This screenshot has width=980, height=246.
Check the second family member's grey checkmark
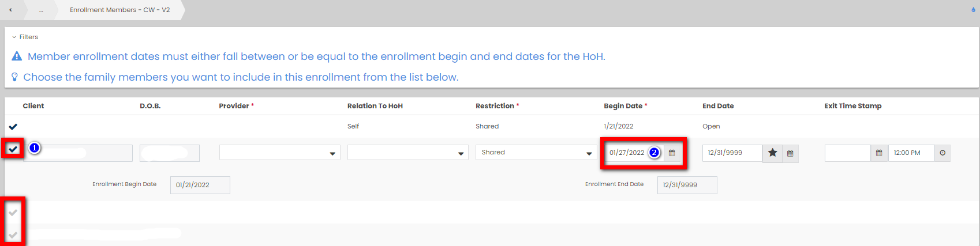coord(13,213)
